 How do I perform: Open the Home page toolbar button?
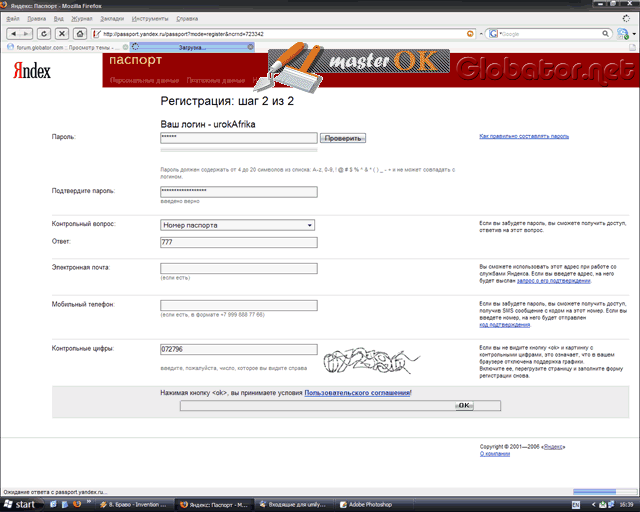[80, 34]
